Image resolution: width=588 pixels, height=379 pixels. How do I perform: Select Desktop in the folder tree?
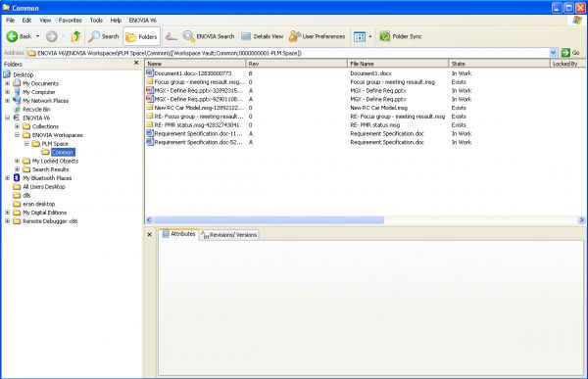(23, 74)
